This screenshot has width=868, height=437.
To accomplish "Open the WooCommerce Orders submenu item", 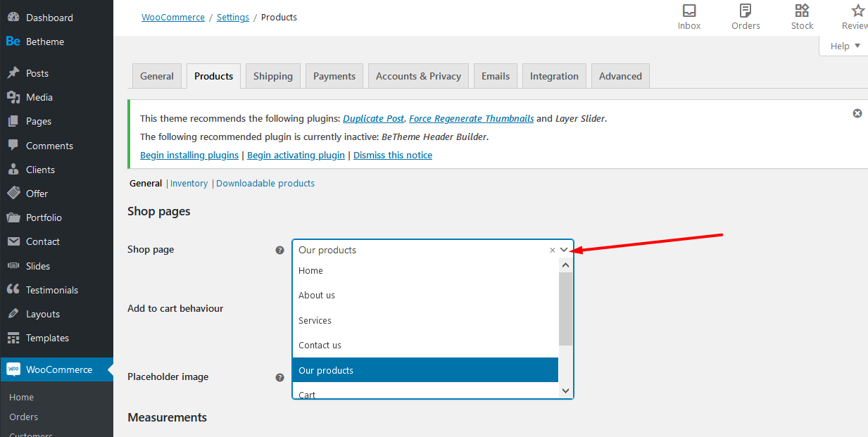I will tap(23, 417).
